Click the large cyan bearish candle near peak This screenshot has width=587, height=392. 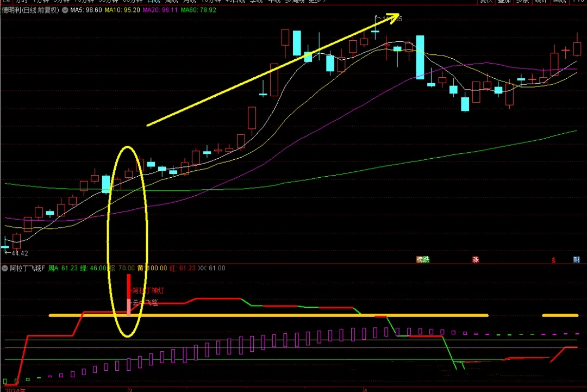pyautogui.click(x=420, y=57)
